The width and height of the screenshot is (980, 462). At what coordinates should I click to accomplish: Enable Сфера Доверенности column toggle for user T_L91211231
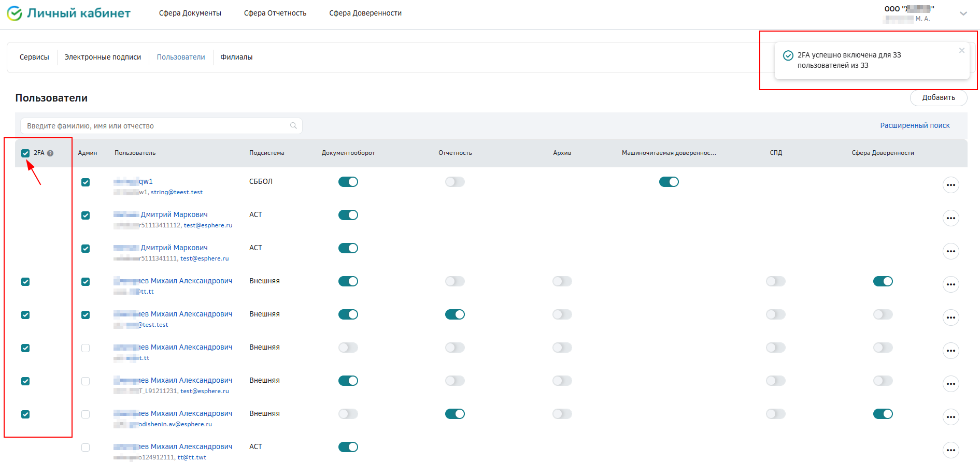883,381
